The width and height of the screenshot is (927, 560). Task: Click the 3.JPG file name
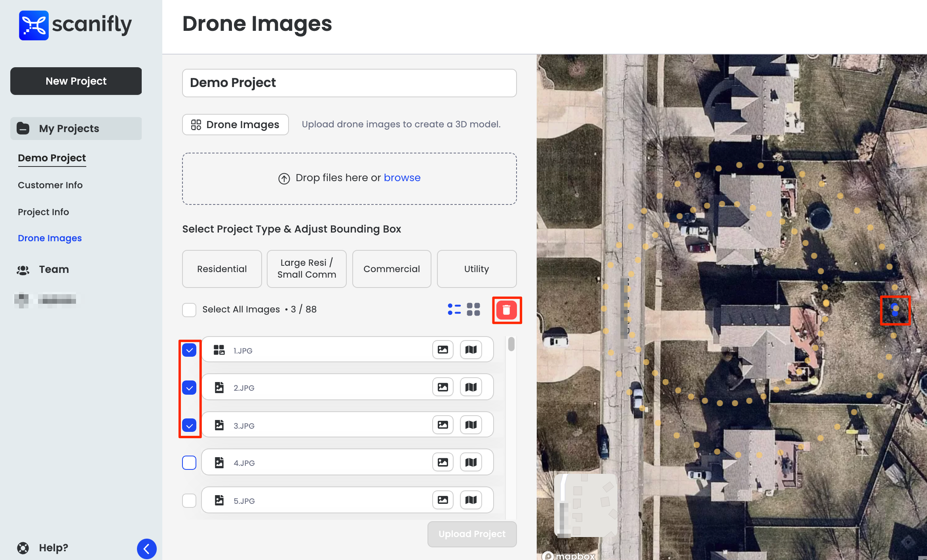pos(244,426)
